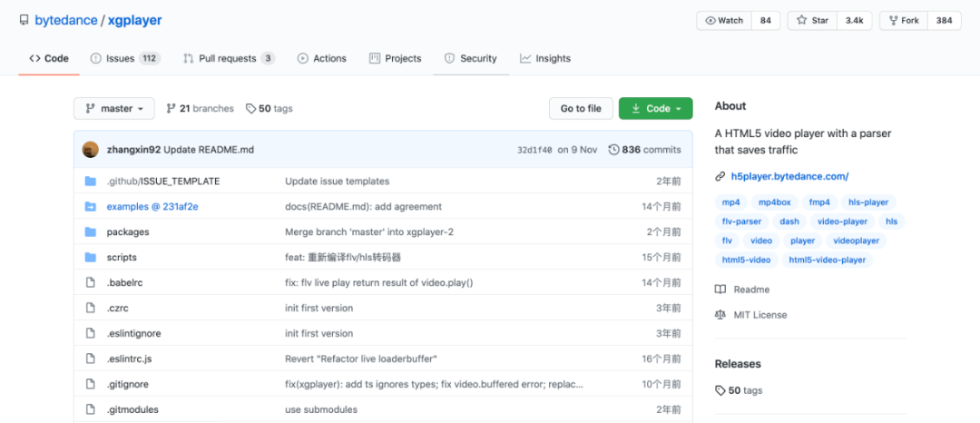Image resolution: width=980 pixels, height=423 pixels.
Task: Click the file icon for .gitmodules
Action: click(91, 410)
